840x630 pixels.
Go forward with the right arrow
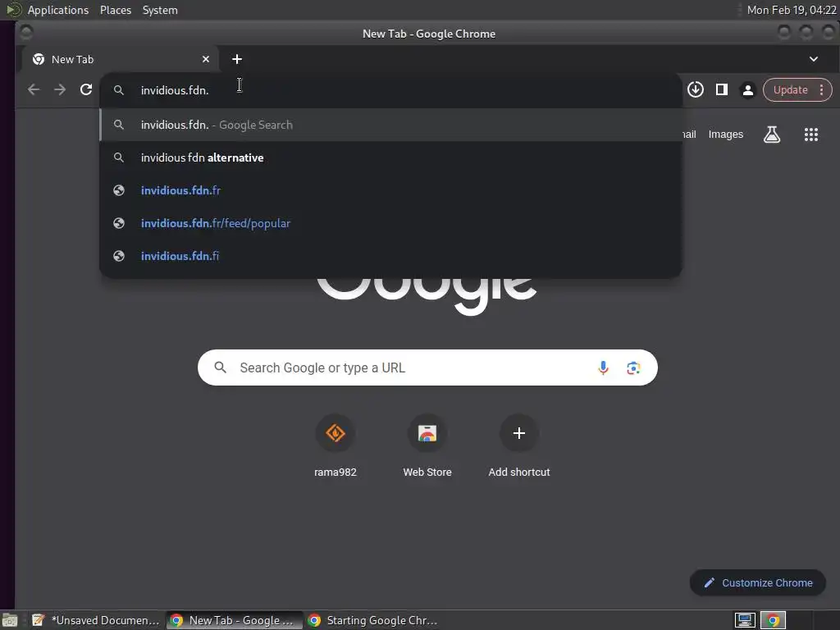click(x=60, y=89)
